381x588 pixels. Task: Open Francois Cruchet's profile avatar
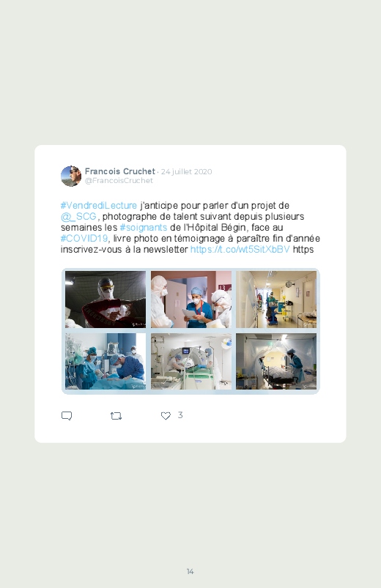[71, 176]
